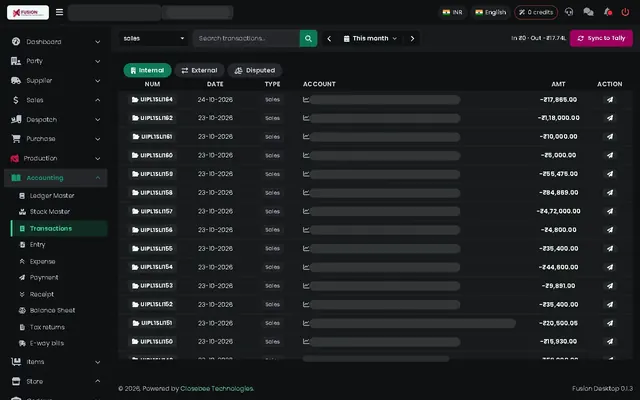Open the INR currency selector
This screenshot has width=640, height=400.
coord(453,12)
